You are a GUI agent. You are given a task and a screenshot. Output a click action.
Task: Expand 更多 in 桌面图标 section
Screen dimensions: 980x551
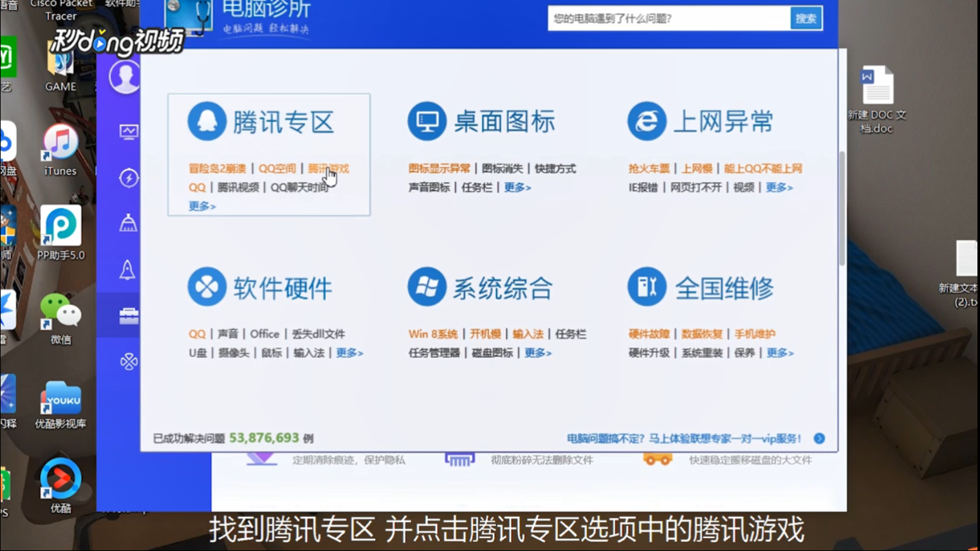point(517,187)
